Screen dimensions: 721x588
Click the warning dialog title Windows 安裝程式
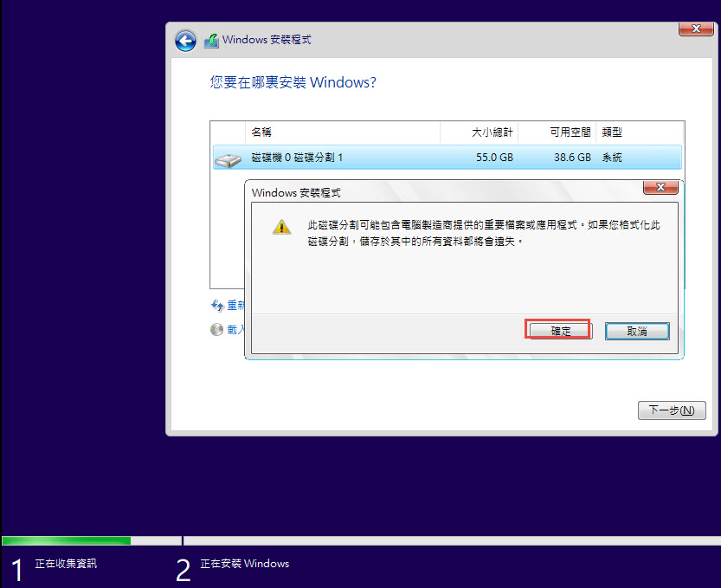coord(296,193)
